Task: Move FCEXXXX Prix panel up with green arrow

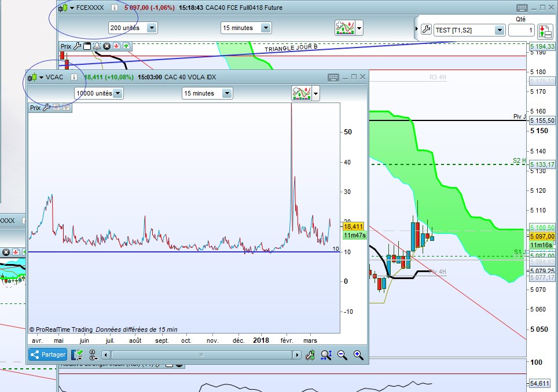Action: click(x=126, y=46)
